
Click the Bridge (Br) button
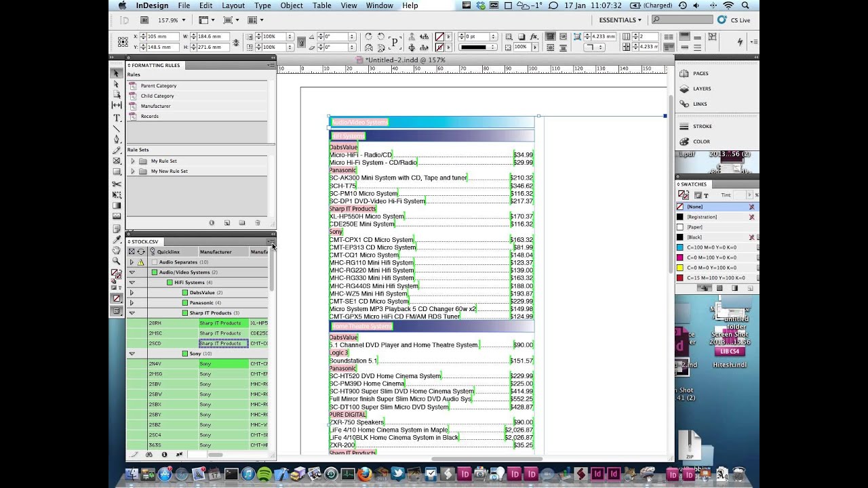coord(144,20)
